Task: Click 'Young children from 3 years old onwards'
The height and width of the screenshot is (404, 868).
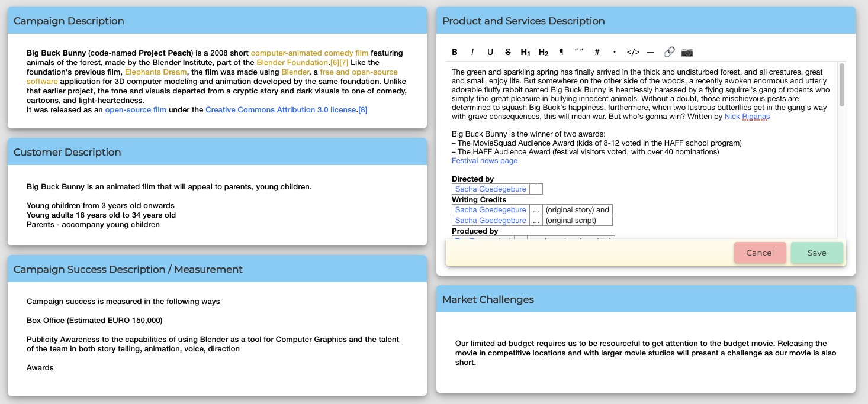Action: tap(101, 206)
